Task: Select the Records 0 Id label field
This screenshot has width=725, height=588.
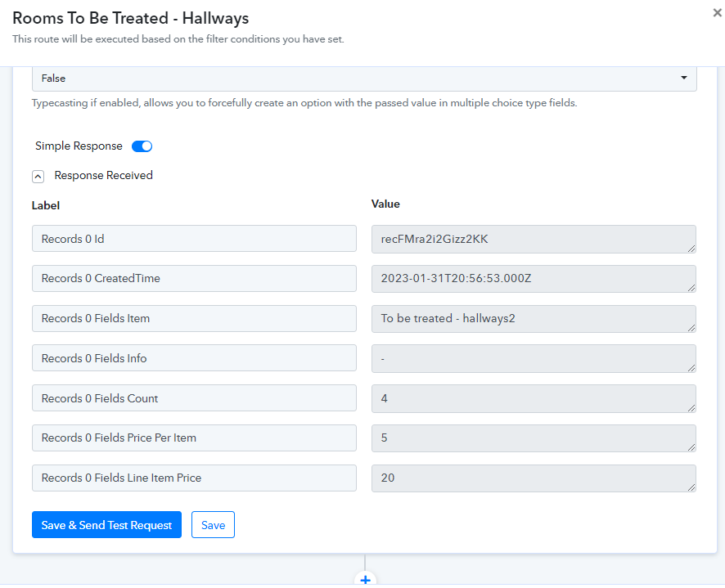Action: [194, 239]
